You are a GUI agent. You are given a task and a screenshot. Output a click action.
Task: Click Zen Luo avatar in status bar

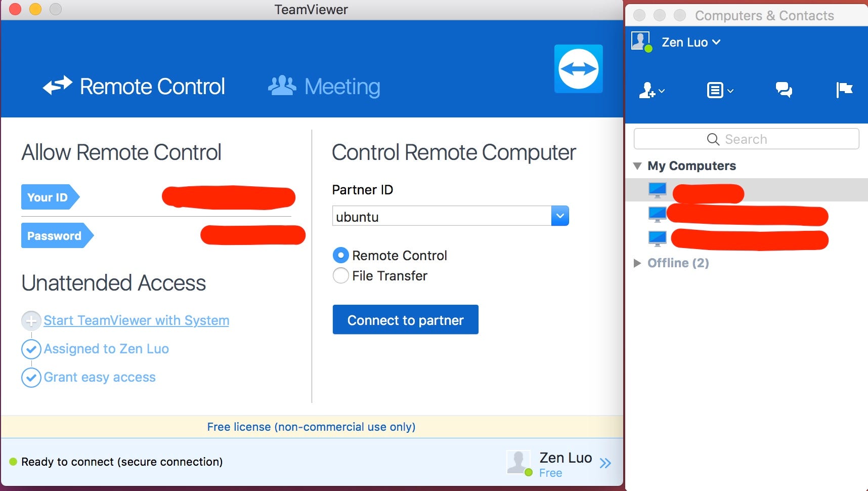coord(518,462)
